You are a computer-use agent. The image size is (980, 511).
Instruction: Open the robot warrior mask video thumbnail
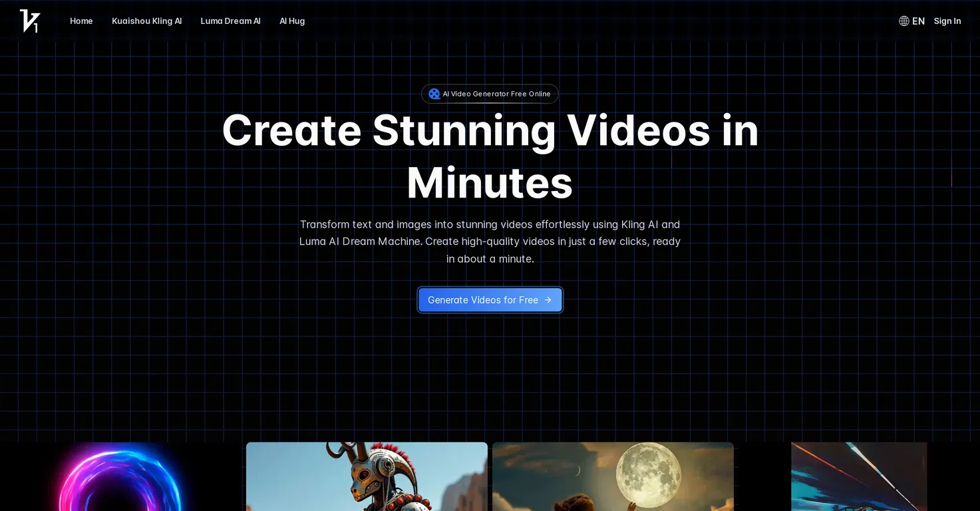[x=367, y=476]
